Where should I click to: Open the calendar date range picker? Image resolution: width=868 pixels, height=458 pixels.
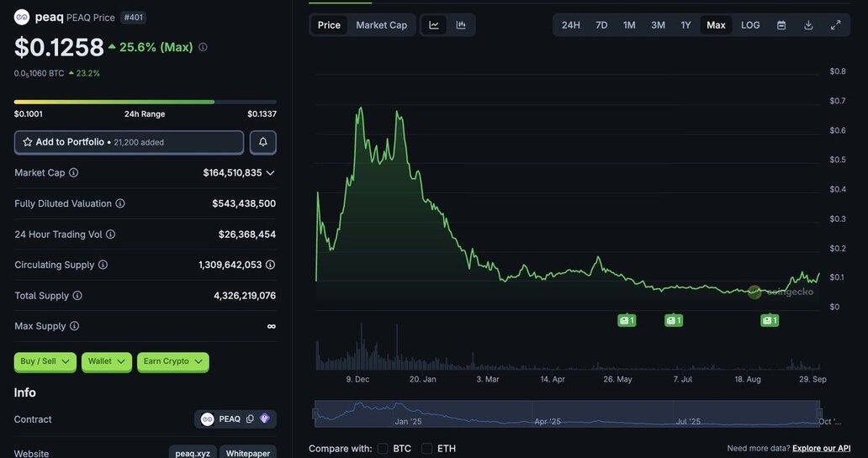click(781, 25)
